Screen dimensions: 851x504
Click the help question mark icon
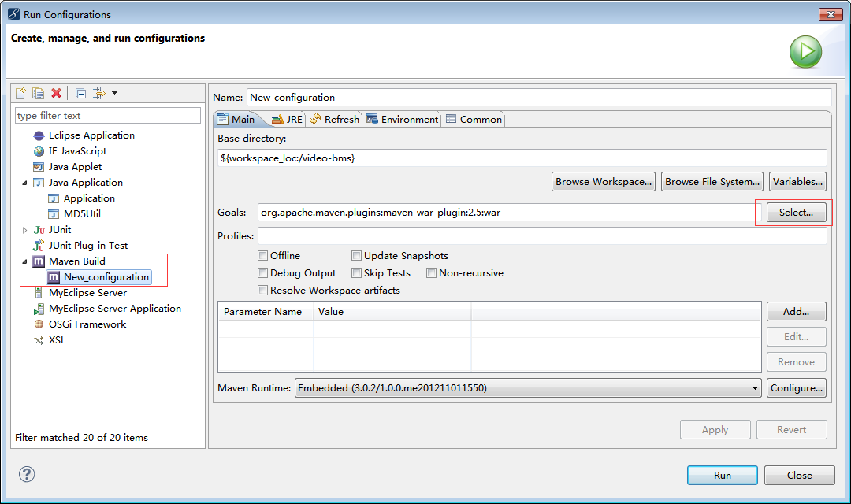click(26, 474)
